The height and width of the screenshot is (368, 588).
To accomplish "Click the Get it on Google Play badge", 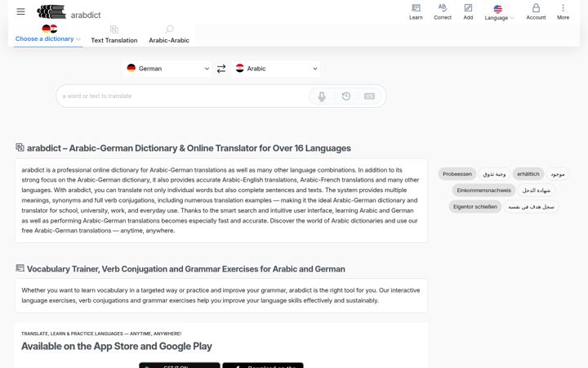I will point(179,365).
